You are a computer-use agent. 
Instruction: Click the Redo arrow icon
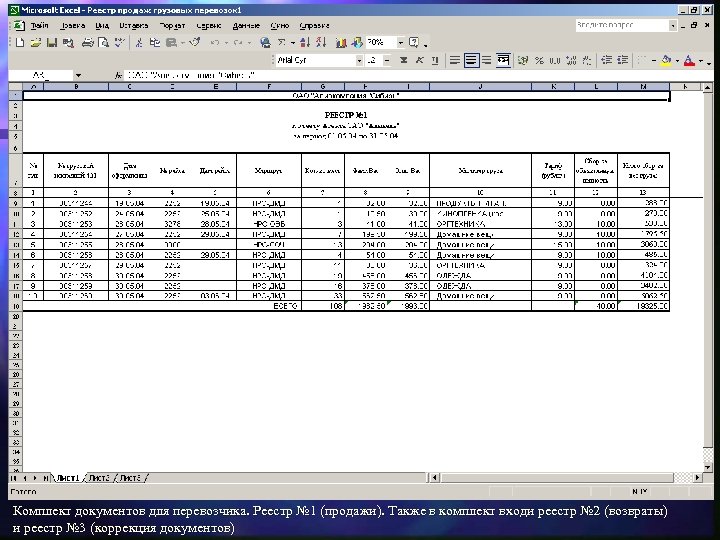238,43
